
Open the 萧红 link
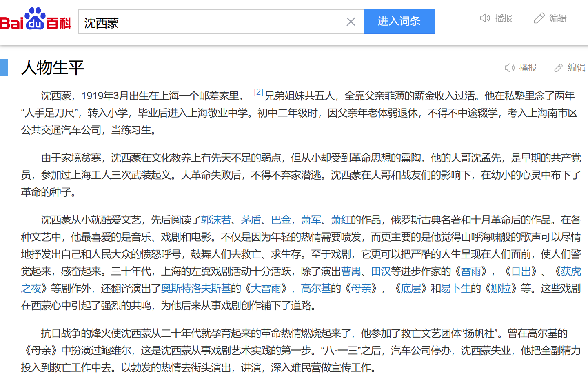coord(341,220)
